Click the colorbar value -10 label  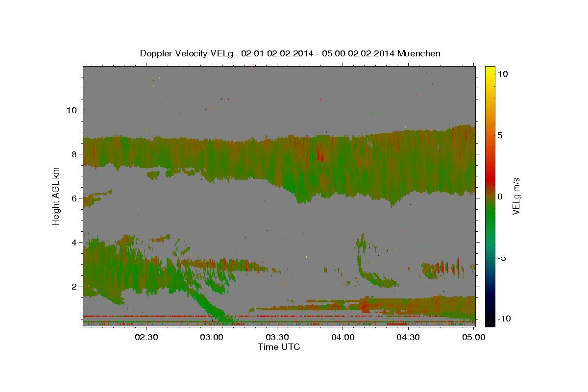coord(504,318)
